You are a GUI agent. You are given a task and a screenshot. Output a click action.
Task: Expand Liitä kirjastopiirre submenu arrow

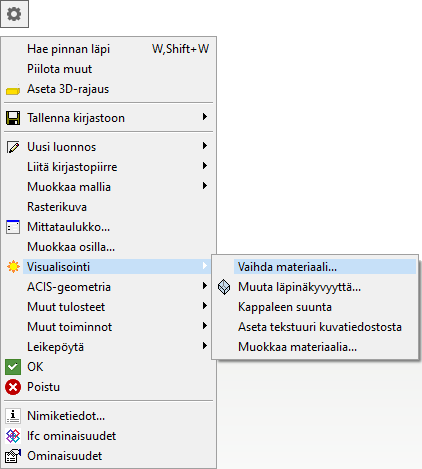[205, 166]
